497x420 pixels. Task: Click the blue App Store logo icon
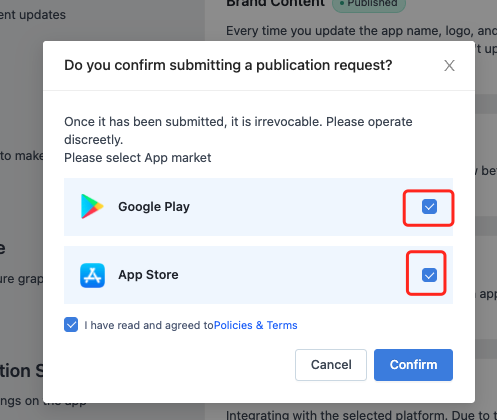(92, 275)
